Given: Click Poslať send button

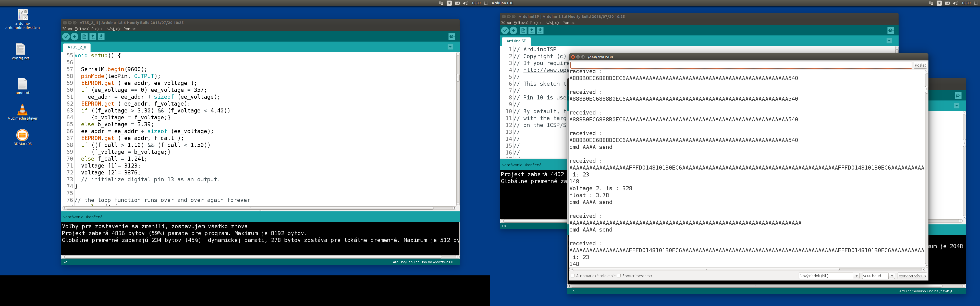Looking at the screenshot, I should [920, 65].
